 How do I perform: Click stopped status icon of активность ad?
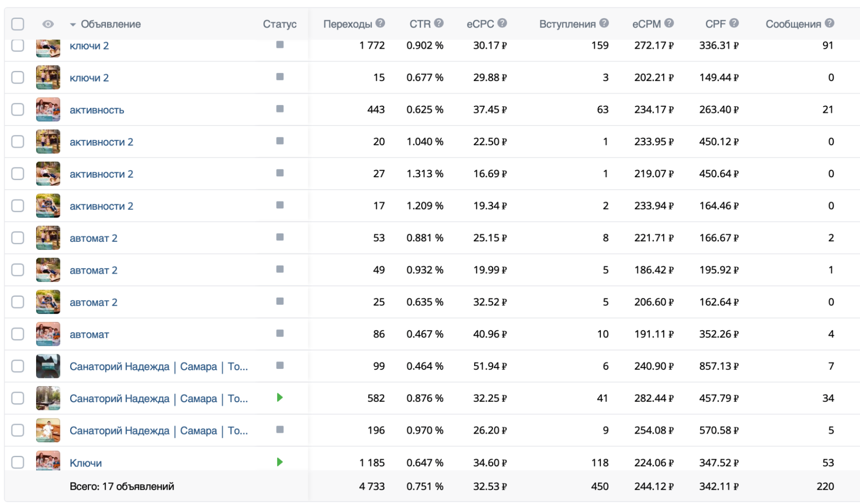coord(280,109)
